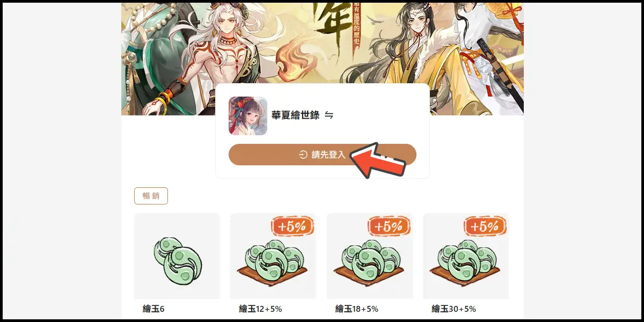Screen dimensions: 644x322
Task: Click the game app icon with girl portrait
Action: [248, 116]
